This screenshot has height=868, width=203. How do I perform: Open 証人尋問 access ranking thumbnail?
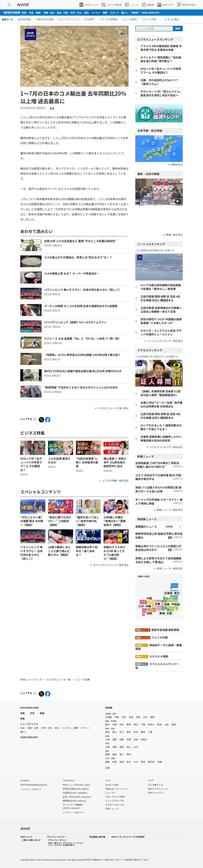[159, 373]
